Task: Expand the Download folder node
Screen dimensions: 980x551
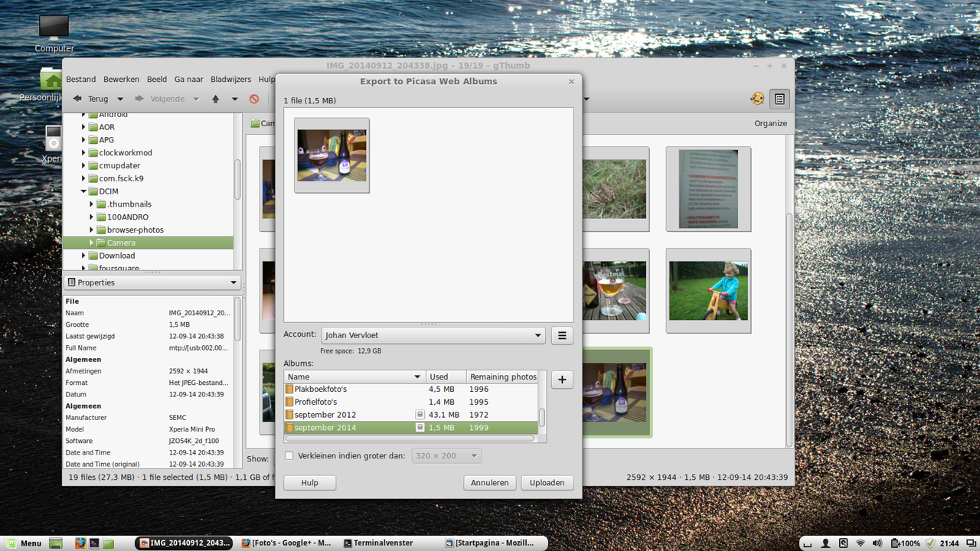Action: 83,256
